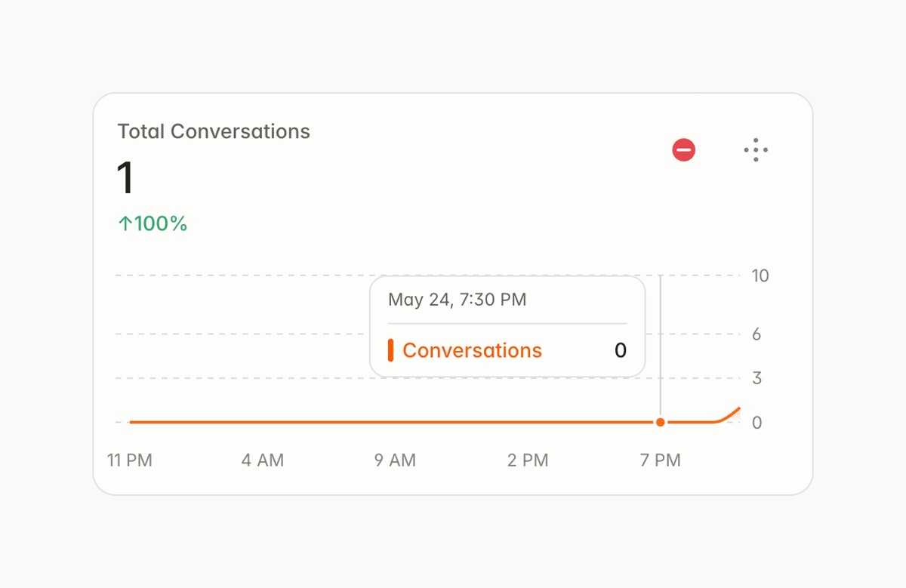
Task: Click the green upward arrow indicator
Action: (124, 223)
